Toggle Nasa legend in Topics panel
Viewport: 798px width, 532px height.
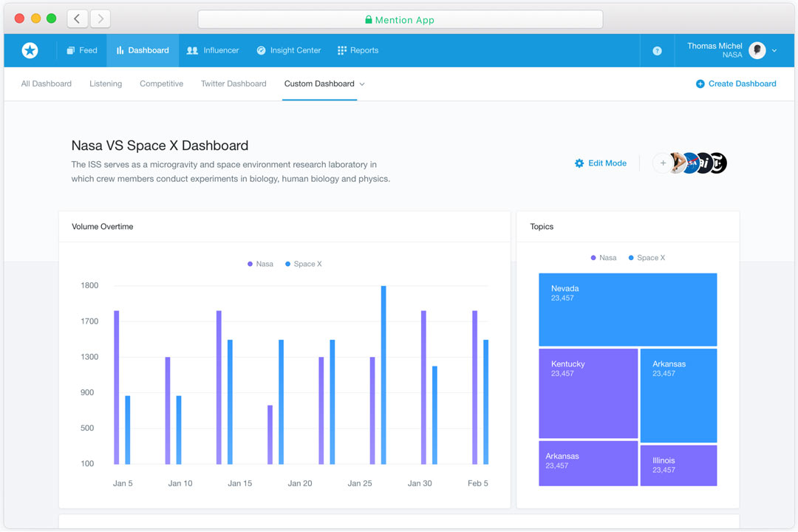click(604, 258)
